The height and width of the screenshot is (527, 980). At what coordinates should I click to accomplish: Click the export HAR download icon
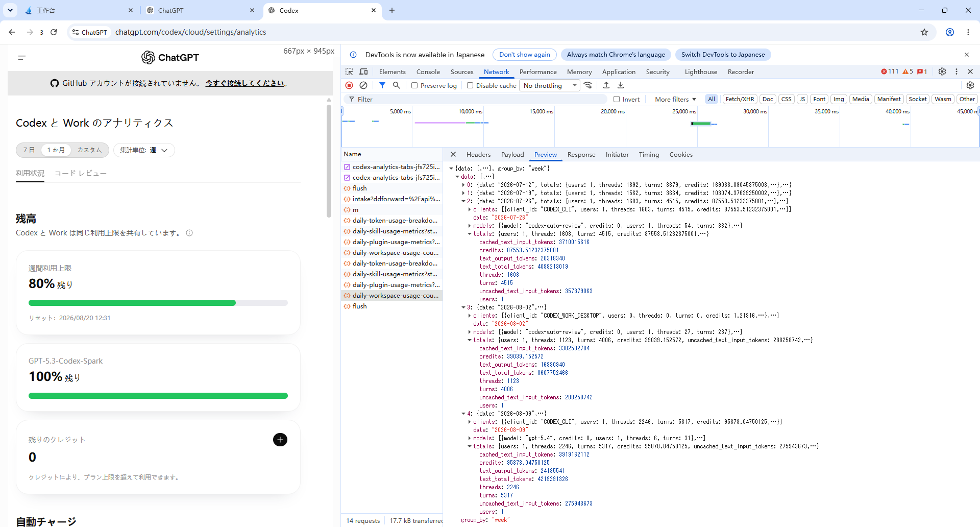point(621,85)
